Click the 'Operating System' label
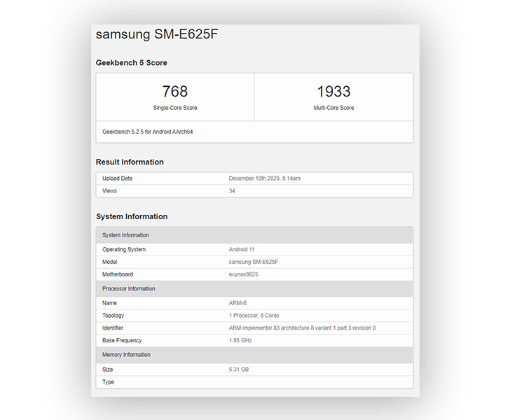 tap(124, 249)
